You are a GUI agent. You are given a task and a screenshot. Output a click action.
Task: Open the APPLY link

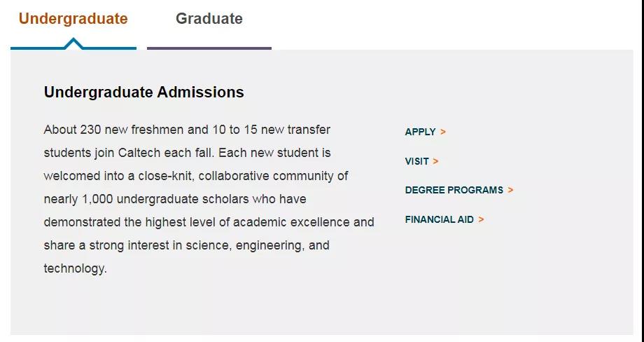point(420,132)
